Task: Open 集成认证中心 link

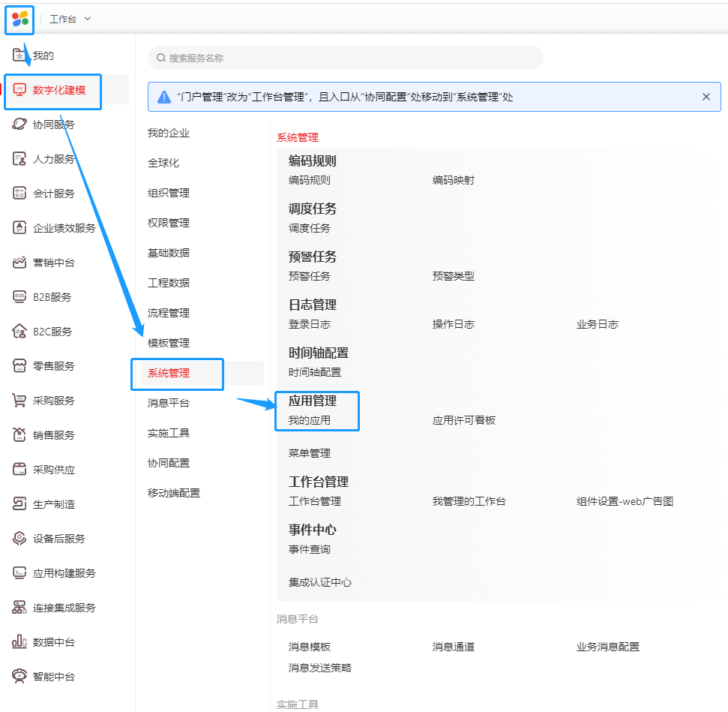Action: (319, 582)
